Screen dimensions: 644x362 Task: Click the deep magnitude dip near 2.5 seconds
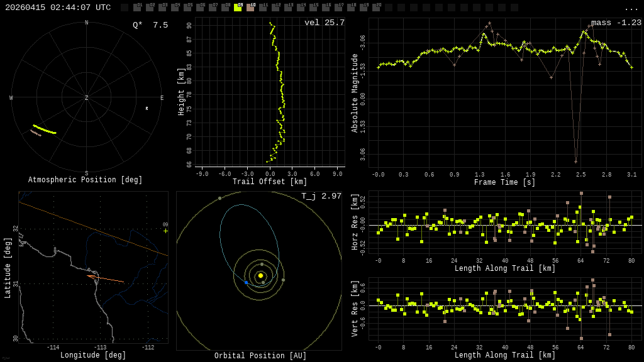575,161
